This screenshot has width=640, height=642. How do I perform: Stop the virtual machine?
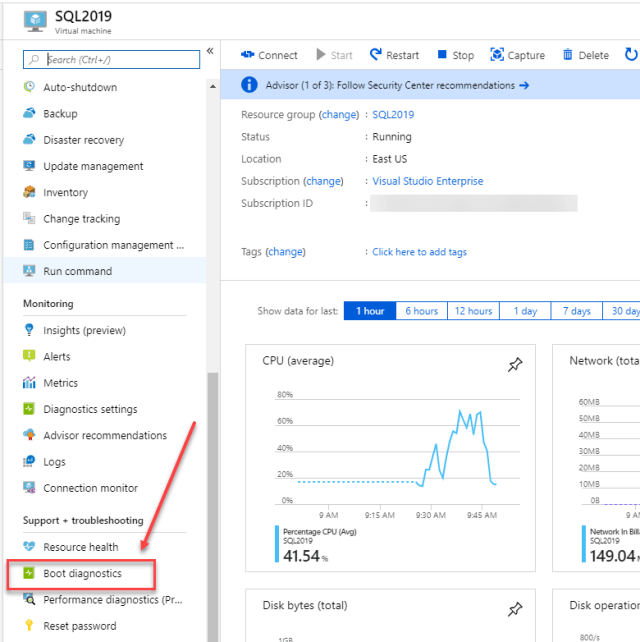[455, 55]
